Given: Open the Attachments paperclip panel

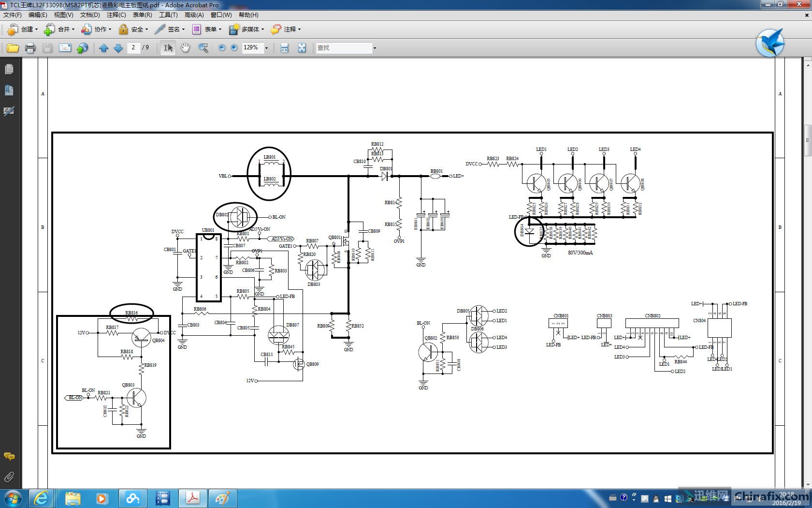Looking at the screenshot, I should 9,478.
